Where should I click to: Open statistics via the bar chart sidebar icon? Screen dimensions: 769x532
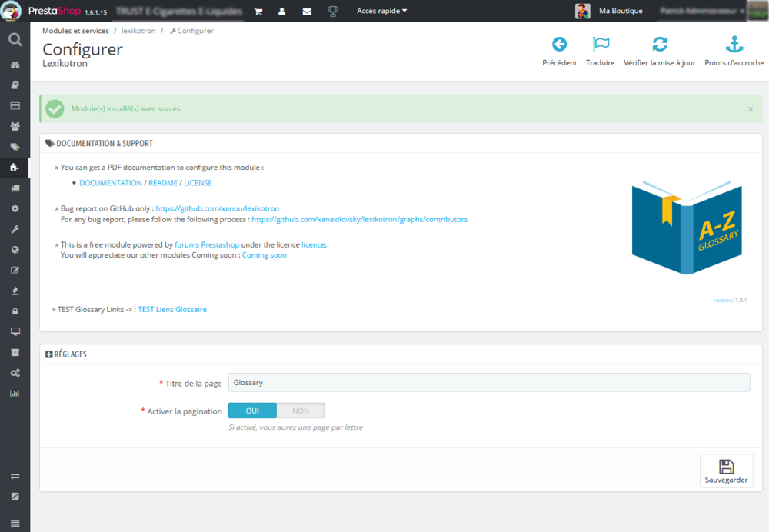[x=15, y=393]
